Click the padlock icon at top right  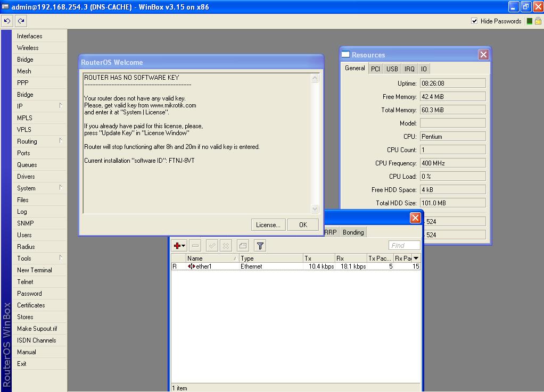pos(538,21)
